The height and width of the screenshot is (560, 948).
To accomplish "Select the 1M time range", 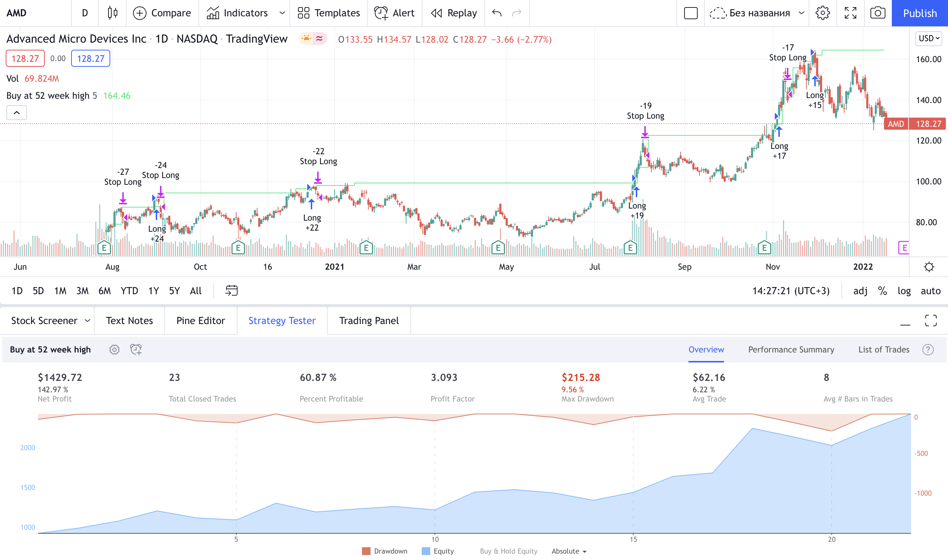I will (60, 291).
